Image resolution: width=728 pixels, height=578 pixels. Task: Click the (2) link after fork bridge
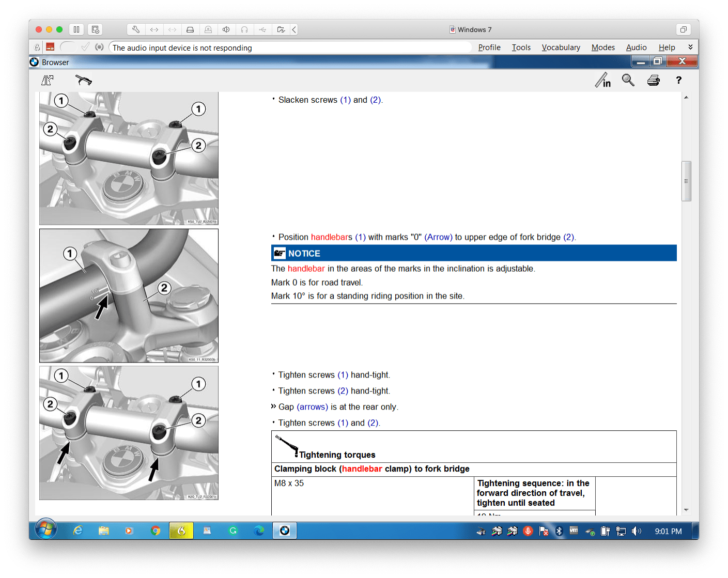tap(569, 237)
